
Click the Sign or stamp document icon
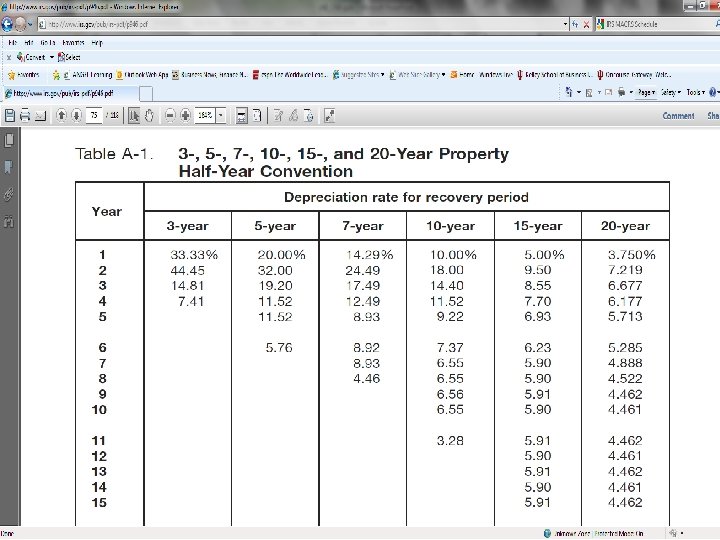[309, 115]
